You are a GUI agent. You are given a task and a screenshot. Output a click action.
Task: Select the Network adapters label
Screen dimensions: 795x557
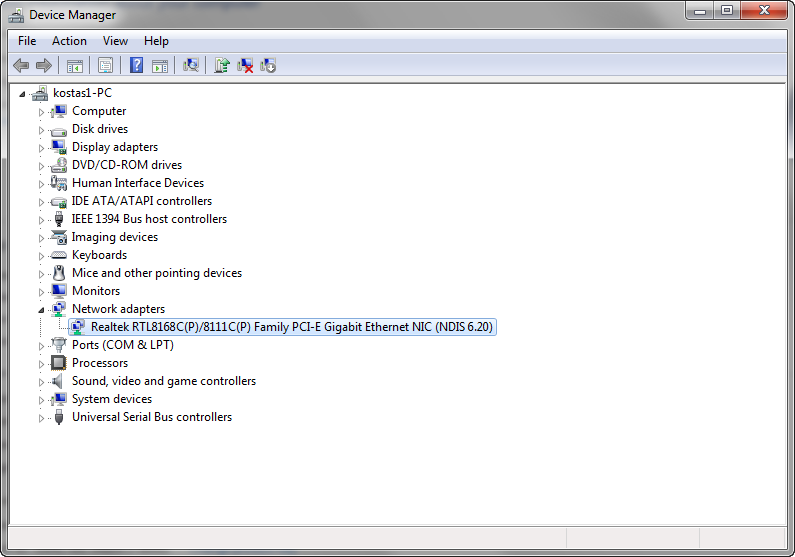118,309
